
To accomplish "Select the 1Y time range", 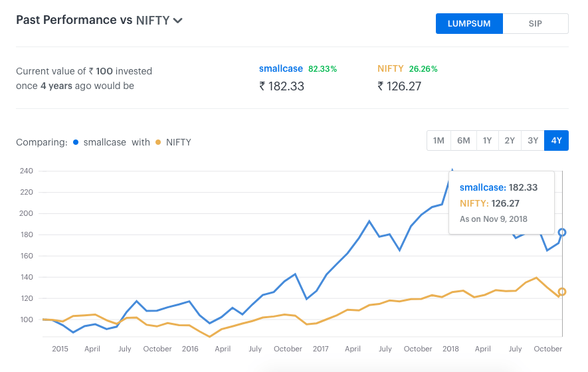I will click(x=487, y=141).
